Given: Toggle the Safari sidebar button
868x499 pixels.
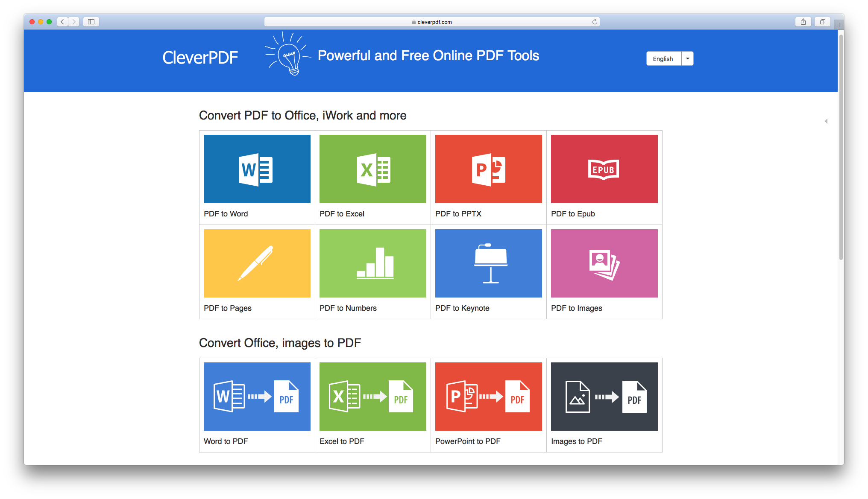Looking at the screenshot, I should 91,22.
